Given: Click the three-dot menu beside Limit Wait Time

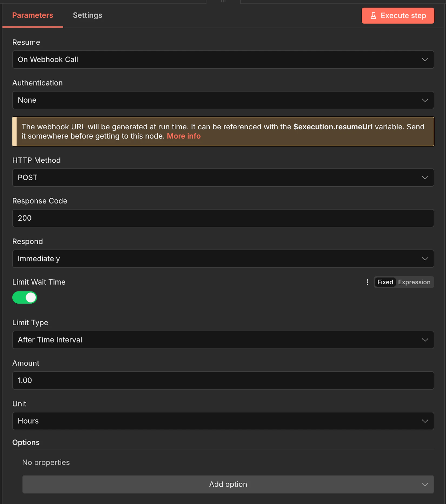Looking at the screenshot, I should coord(367,282).
